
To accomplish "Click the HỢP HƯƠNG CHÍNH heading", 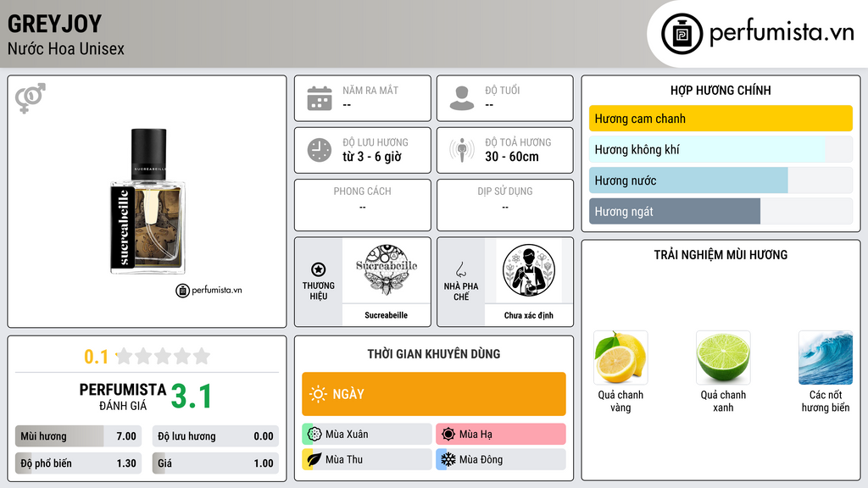I will pyautogui.click(x=721, y=90).
